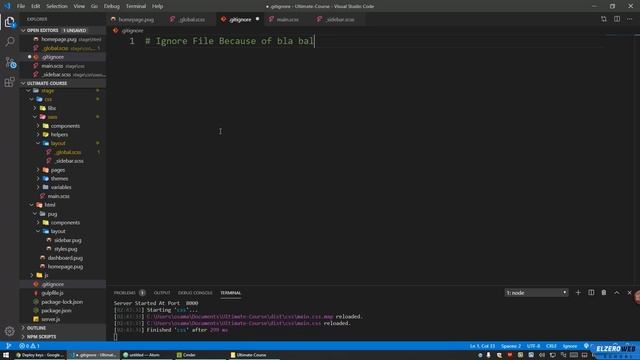
Task: Switch to the _global.scss editor tab
Action: 190,19
